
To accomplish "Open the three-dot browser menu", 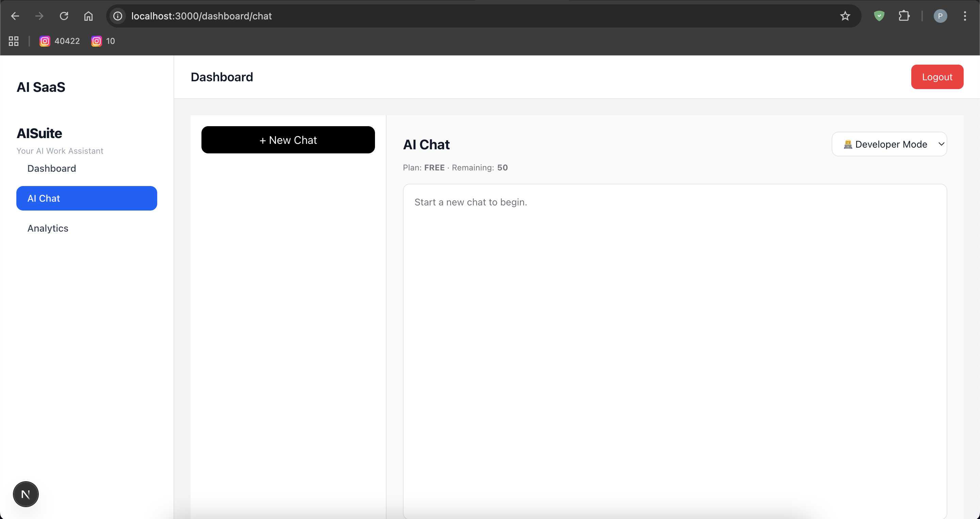I will click(965, 16).
